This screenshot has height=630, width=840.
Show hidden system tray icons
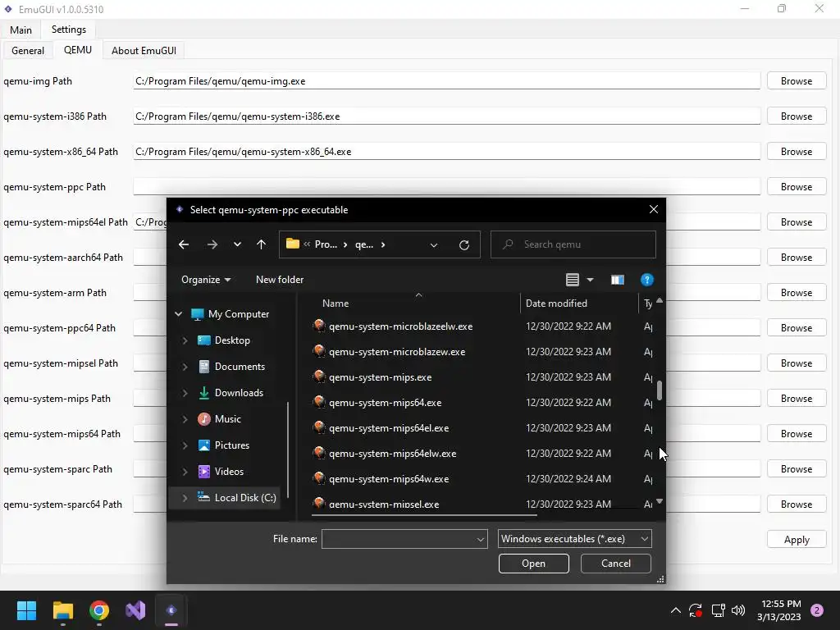pos(676,610)
